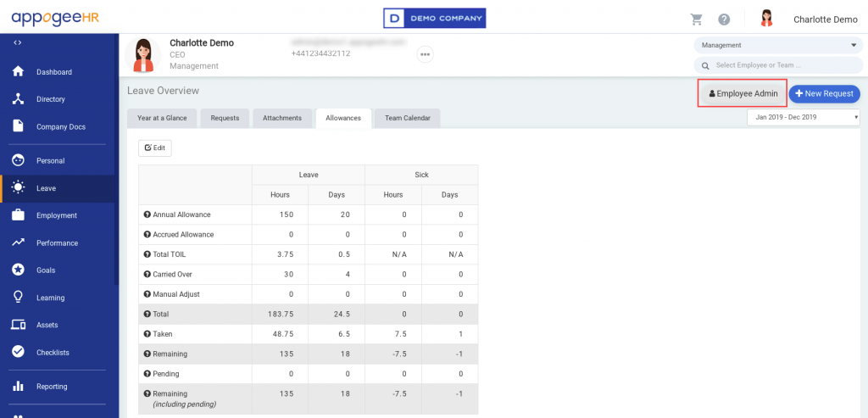This screenshot has width=868, height=418.
Task: Collapse the sidebar using the arrows icon
Action: pos(18,42)
